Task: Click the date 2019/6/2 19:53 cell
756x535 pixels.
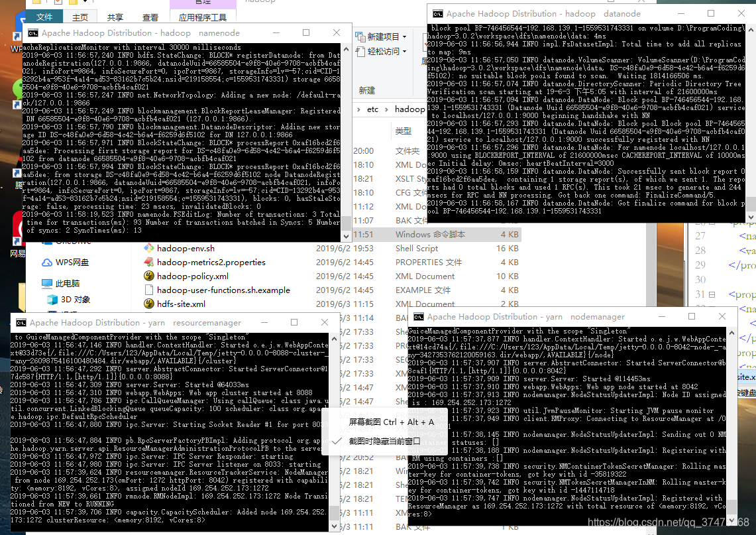Action: click(345, 248)
